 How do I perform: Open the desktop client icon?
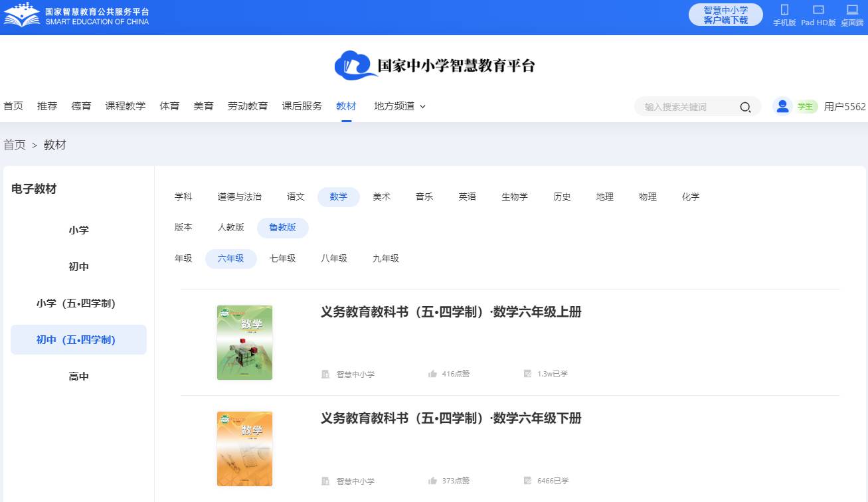(x=852, y=10)
